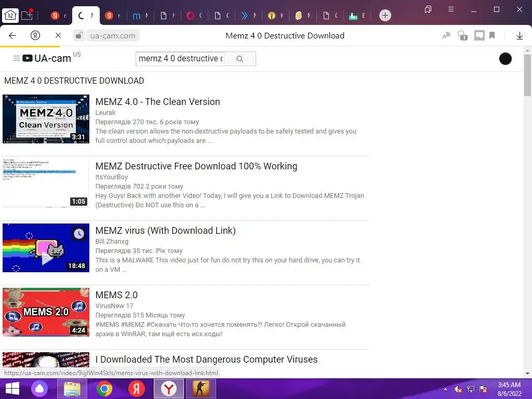
Task: Select the currently loading ua-cam tab
Action: 86,16
